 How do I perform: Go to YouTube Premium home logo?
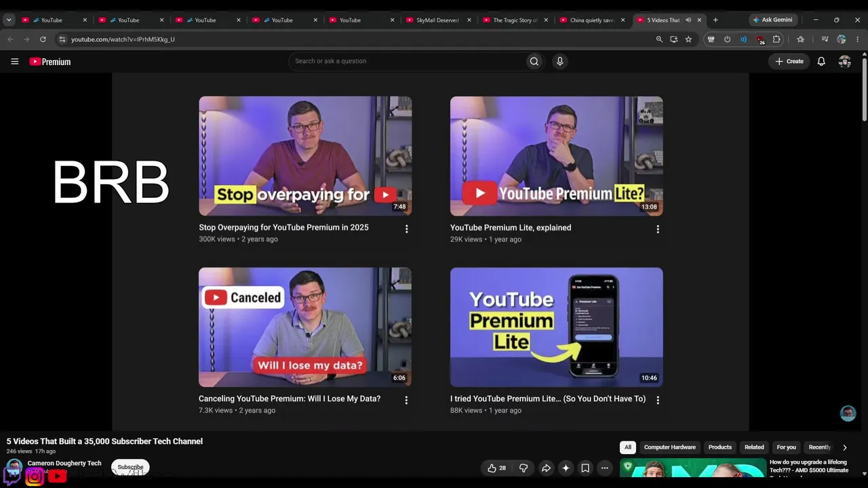coord(50,62)
